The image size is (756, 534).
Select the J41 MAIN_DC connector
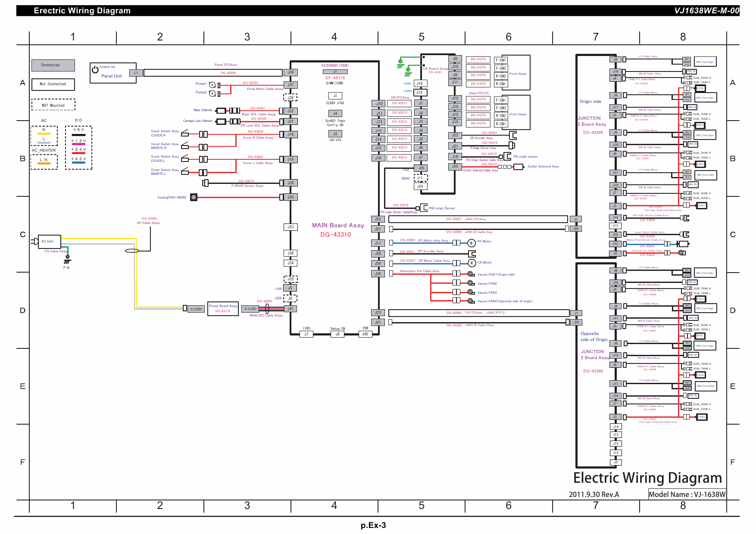pyautogui.click(x=291, y=309)
